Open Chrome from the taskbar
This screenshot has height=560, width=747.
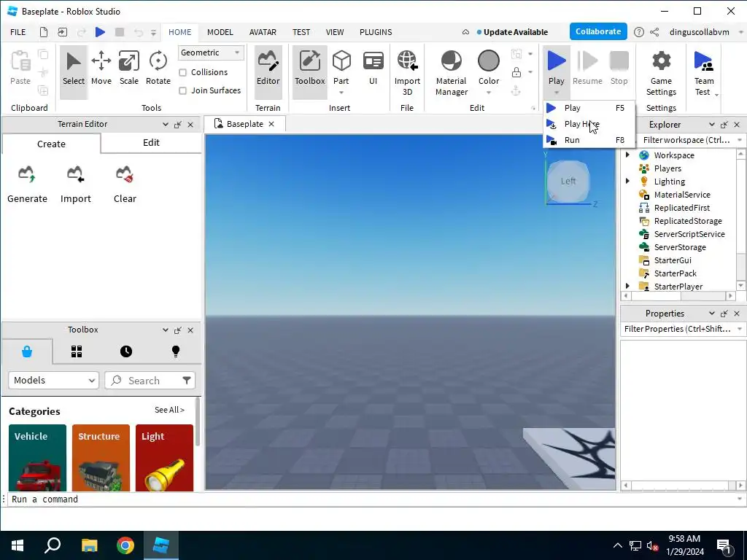coord(125,545)
